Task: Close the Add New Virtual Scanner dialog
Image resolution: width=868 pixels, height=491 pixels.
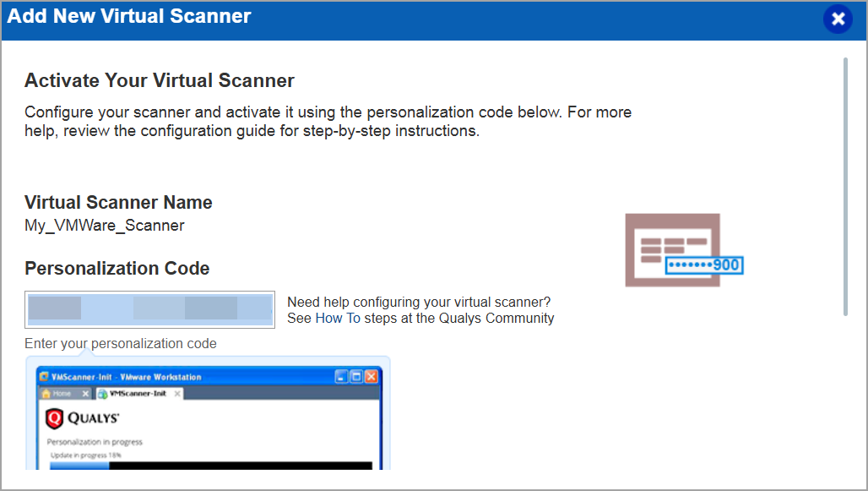Action: [837, 18]
